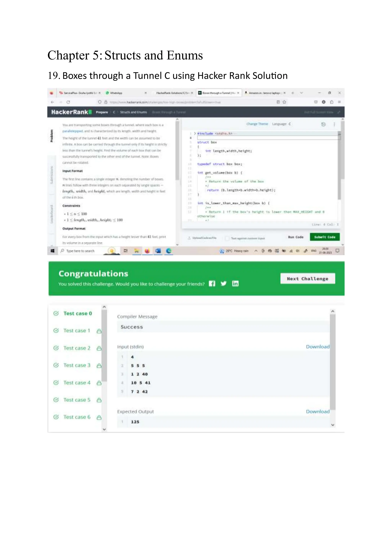Click the Twitter share icon
Viewport: 392px width, 554px height.
click(224, 284)
